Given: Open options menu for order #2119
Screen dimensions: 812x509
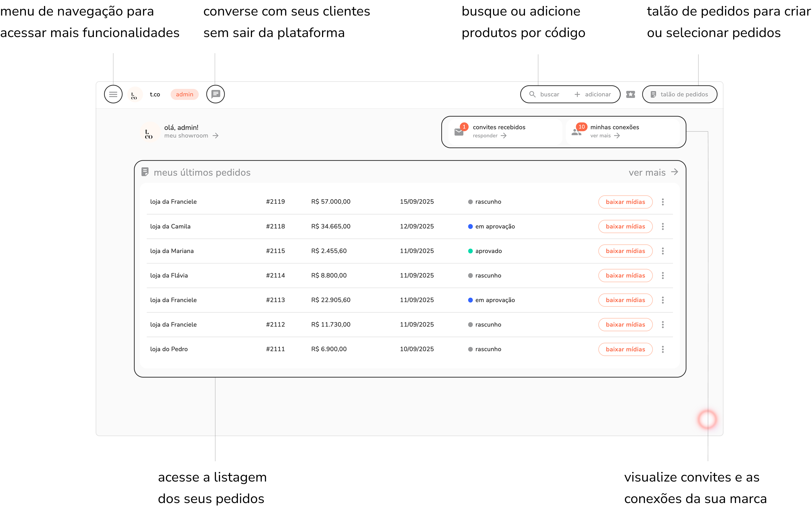Looking at the screenshot, I should 663,202.
